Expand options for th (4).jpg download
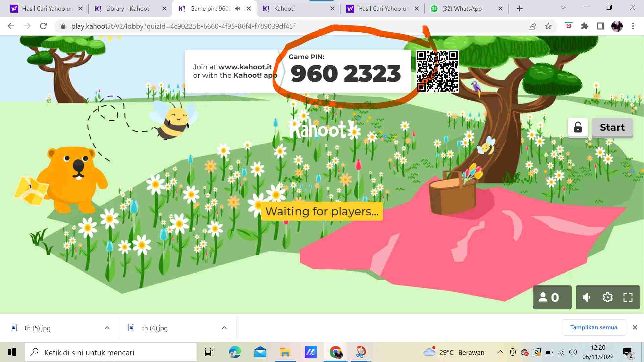The image size is (644, 362). point(224,328)
